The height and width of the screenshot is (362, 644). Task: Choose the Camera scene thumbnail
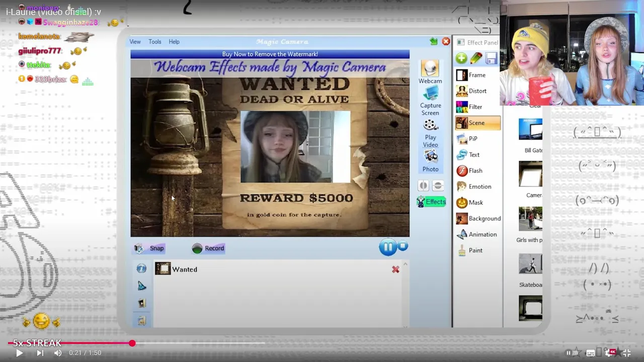pyautogui.click(x=530, y=173)
